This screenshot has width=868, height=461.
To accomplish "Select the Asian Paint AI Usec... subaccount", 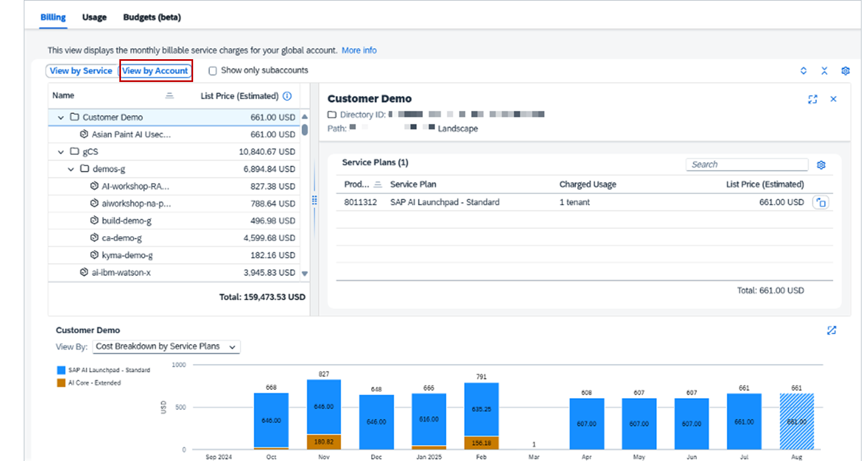I will pyautogui.click(x=174, y=134).
